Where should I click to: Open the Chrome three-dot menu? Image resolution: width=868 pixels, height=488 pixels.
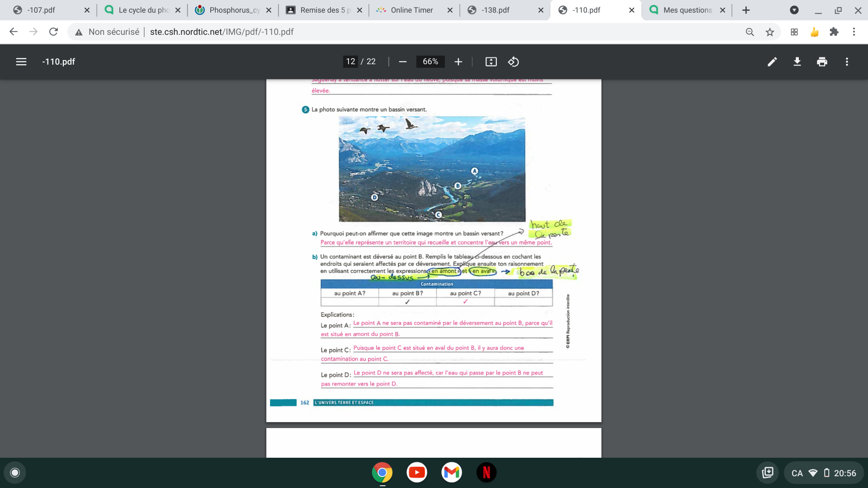coord(854,32)
